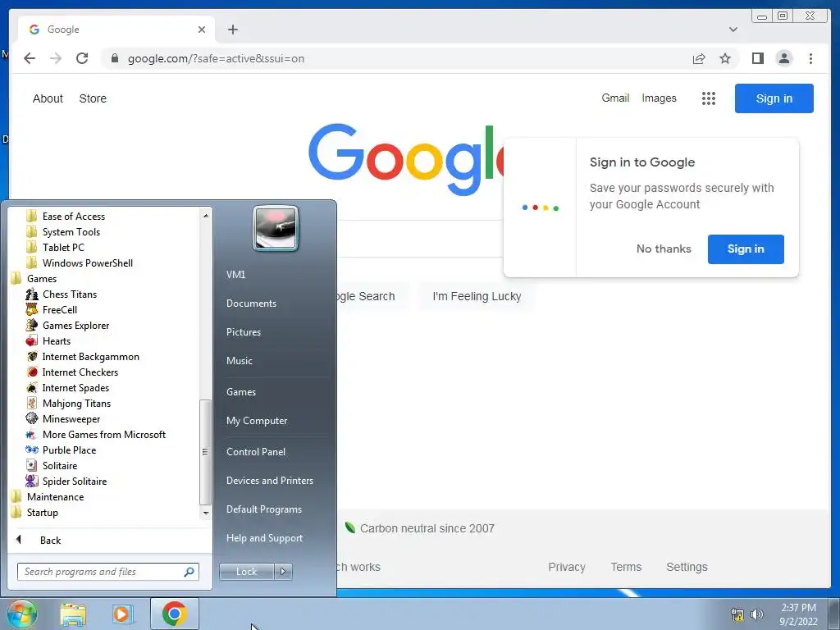
Task: Click No thanks in sign-in popup
Action: [663, 249]
